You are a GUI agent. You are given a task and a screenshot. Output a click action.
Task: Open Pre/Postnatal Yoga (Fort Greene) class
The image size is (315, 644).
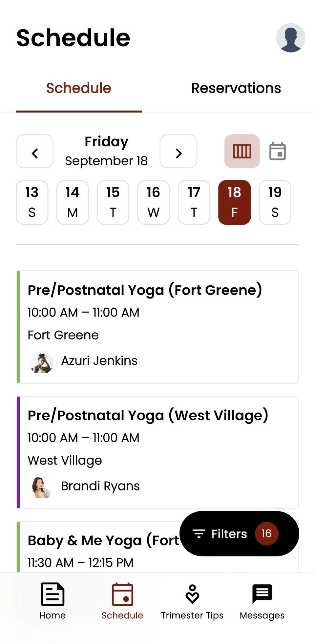click(158, 327)
